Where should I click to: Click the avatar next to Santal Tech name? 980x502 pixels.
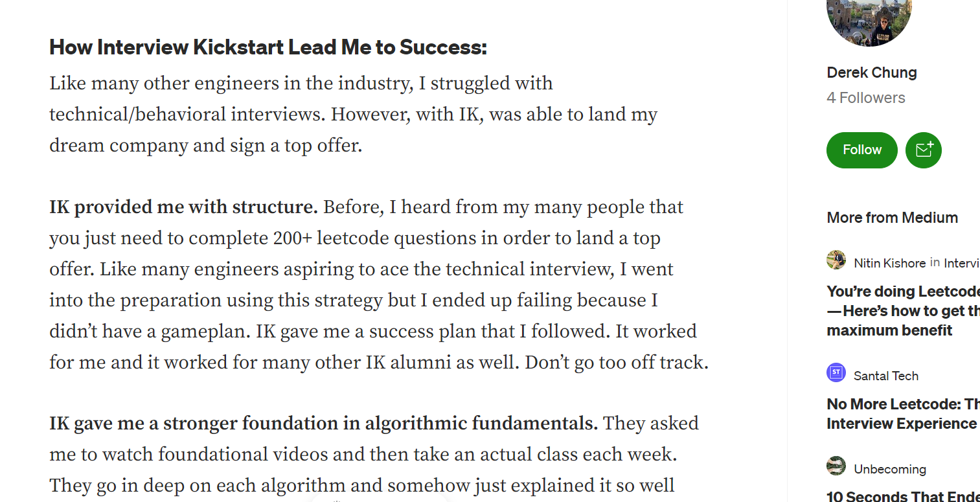[836, 372]
